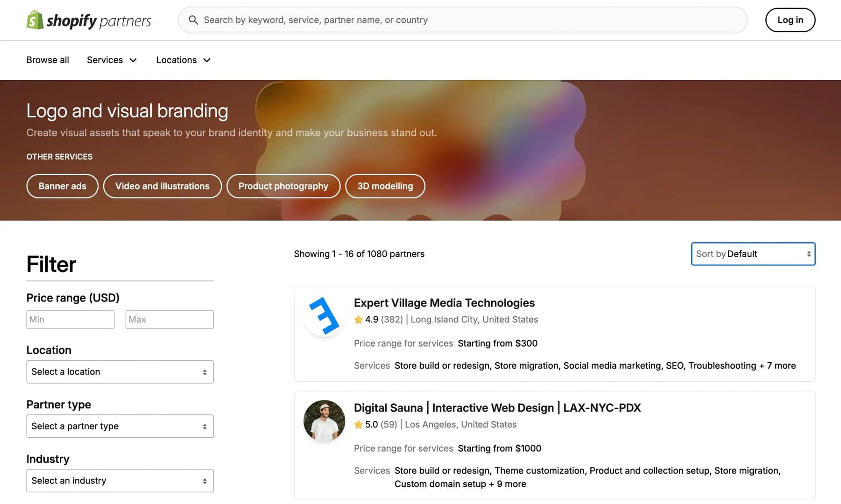Focus the keyword search field
841x504 pixels.
(462, 20)
